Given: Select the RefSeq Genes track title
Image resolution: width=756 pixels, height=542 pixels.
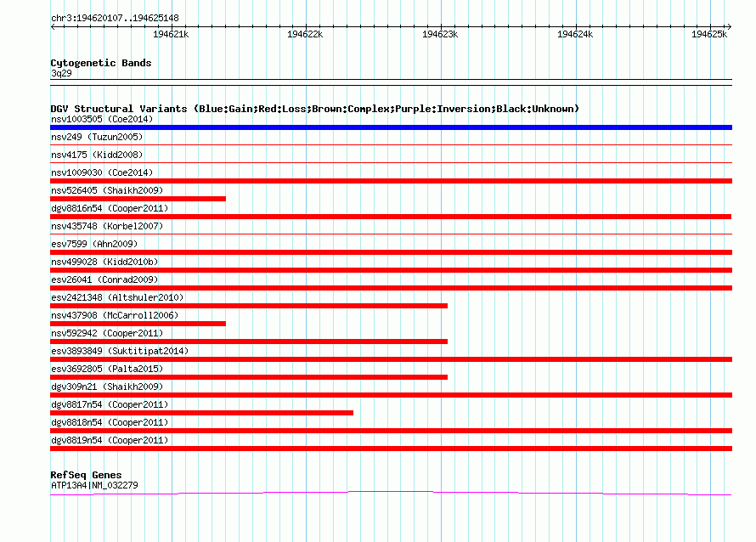Looking at the screenshot, I should [86, 475].
